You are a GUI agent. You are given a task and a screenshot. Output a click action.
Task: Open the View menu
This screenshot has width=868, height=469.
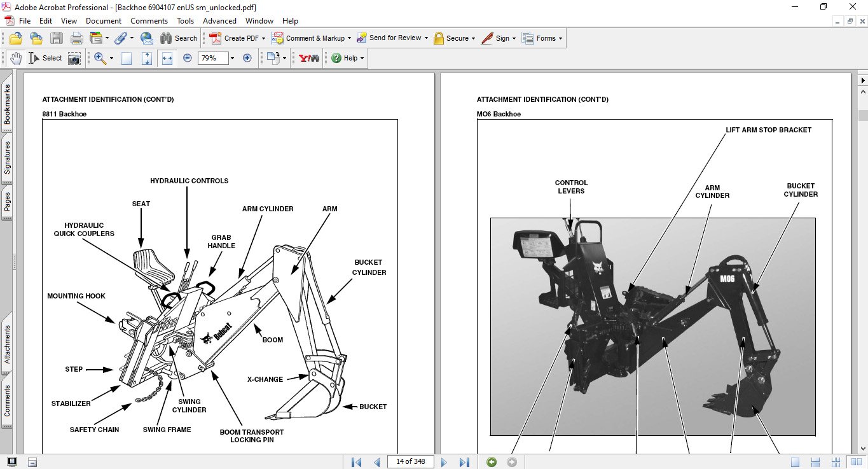69,21
